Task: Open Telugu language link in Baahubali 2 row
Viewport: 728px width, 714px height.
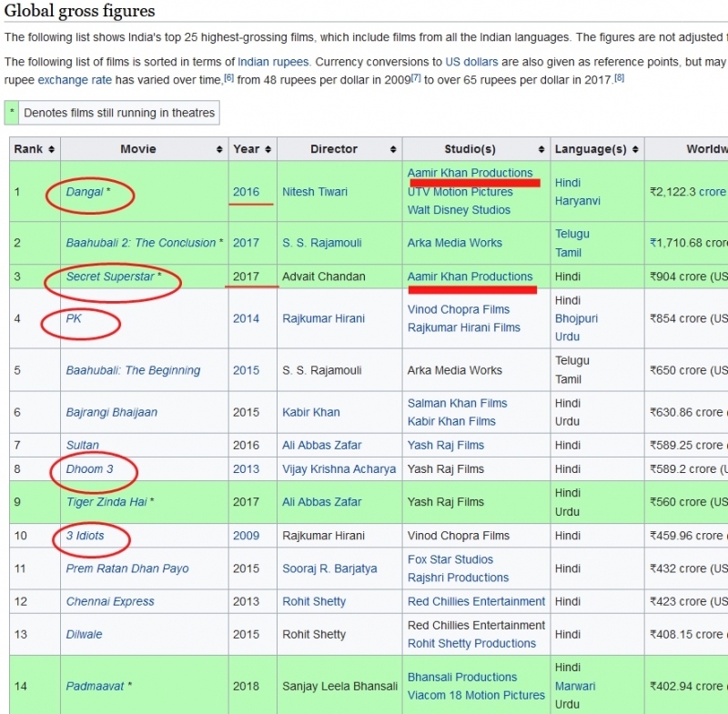Action: click(x=572, y=234)
